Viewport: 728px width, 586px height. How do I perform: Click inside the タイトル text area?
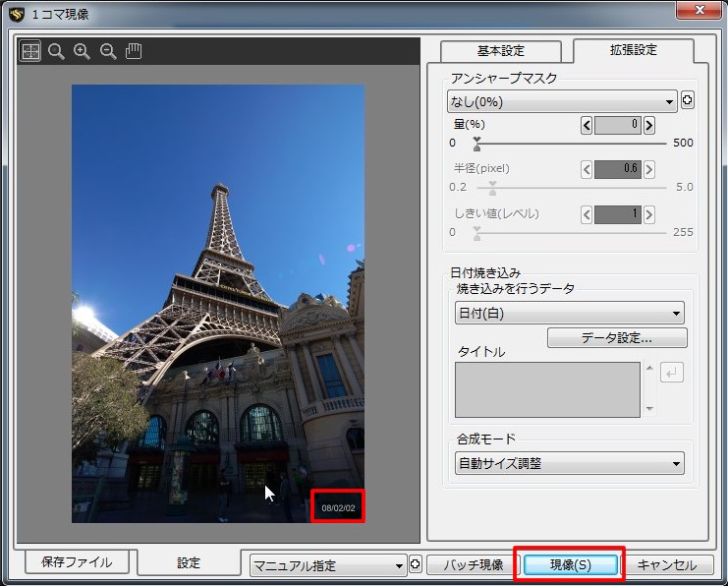pos(547,390)
